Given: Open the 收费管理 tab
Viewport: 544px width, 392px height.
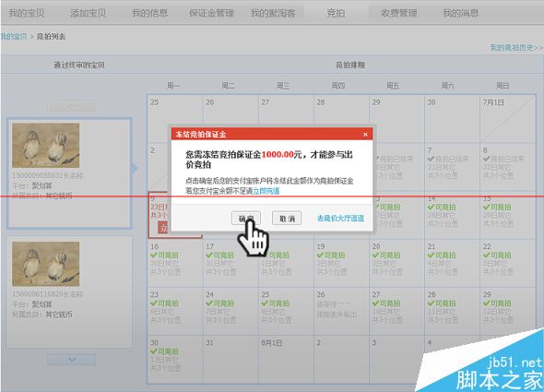Looking at the screenshot, I should (399, 13).
